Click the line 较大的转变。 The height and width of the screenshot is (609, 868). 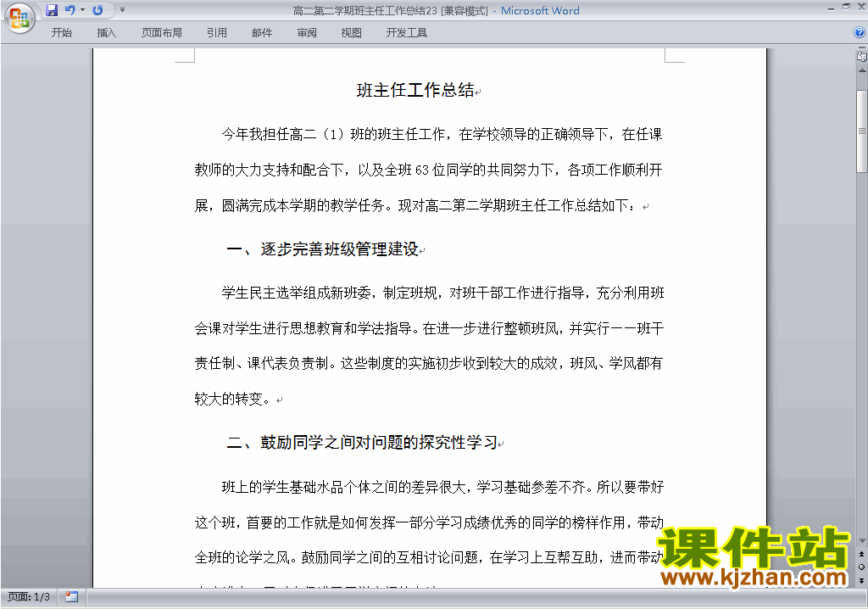tap(232, 399)
